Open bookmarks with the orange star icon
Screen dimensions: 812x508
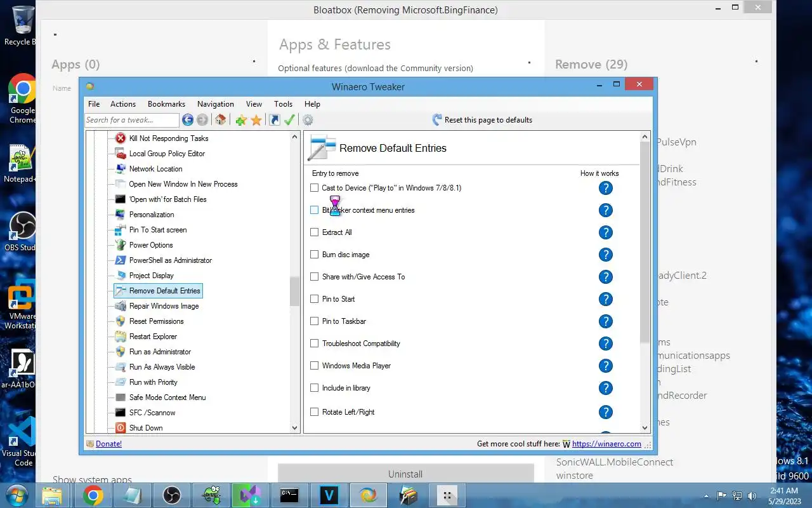point(256,120)
